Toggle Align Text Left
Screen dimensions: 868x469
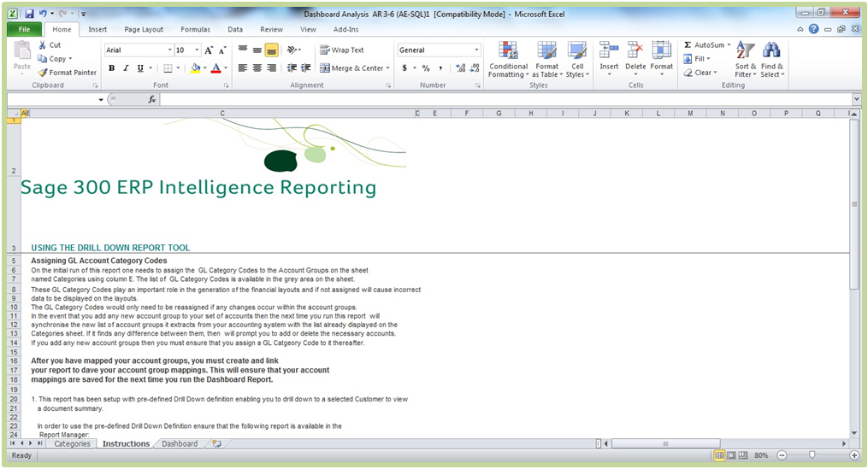coord(243,68)
